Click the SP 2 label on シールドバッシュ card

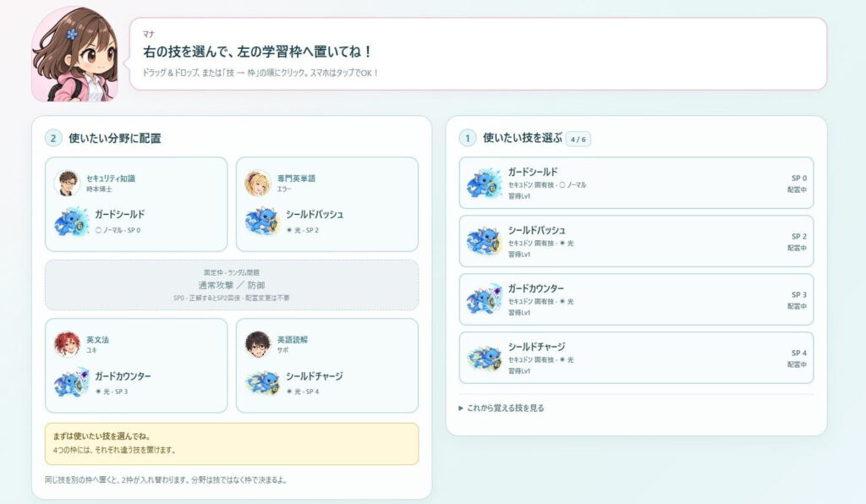click(799, 236)
